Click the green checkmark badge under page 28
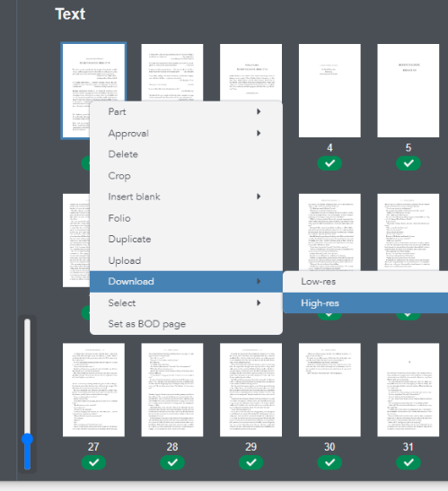The height and width of the screenshot is (491, 448). [x=172, y=462]
